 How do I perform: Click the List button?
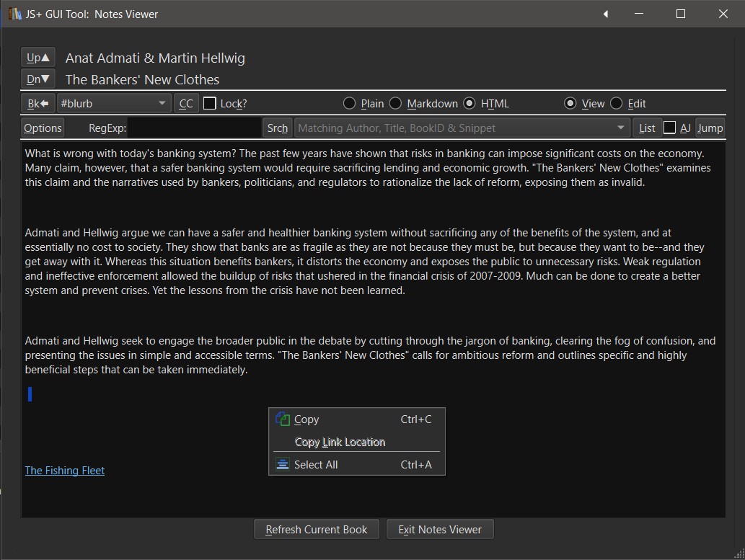click(x=647, y=128)
